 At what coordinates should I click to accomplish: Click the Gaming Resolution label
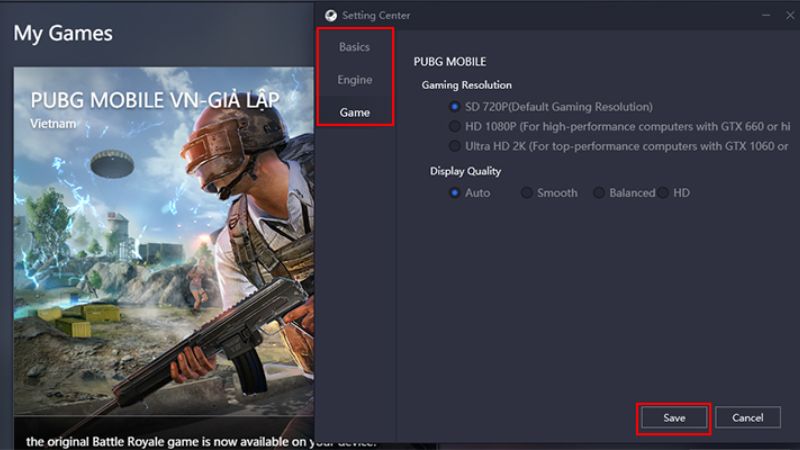[x=466, y=85]
